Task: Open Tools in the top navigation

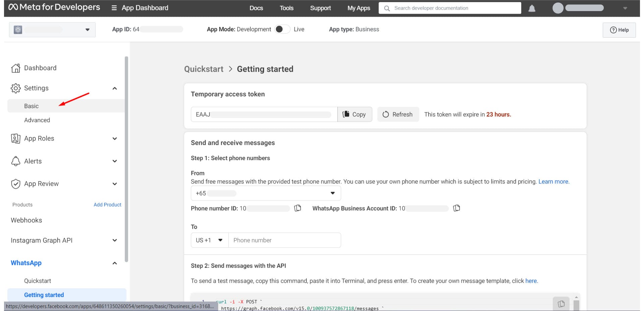Action: 286,8
